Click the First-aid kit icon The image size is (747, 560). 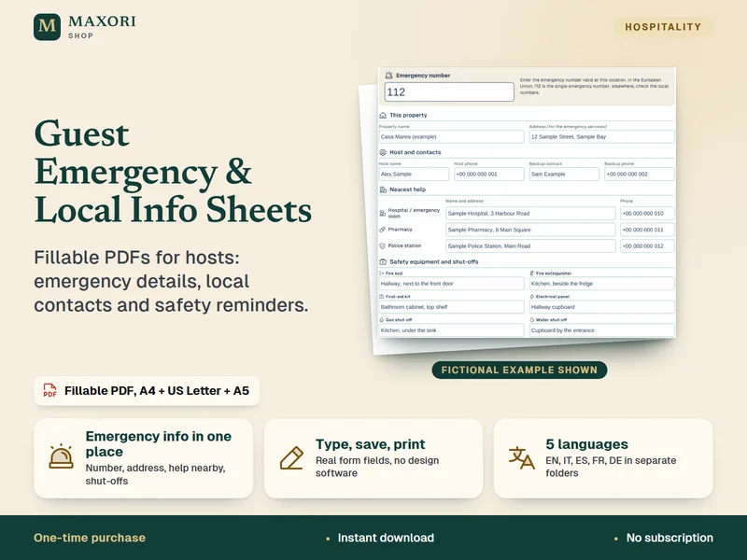[382, 296]
